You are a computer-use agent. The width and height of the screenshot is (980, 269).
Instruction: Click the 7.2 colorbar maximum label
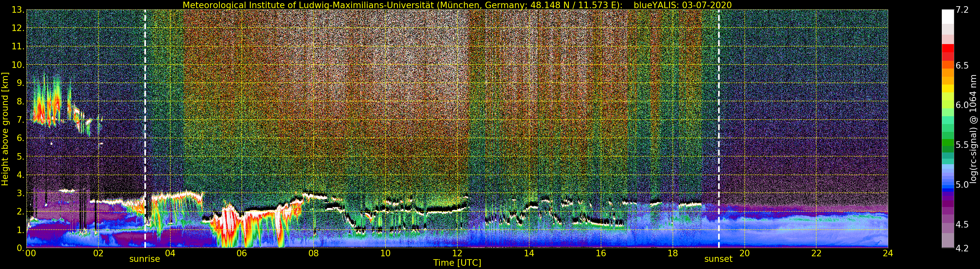click(x=962, y=10)
